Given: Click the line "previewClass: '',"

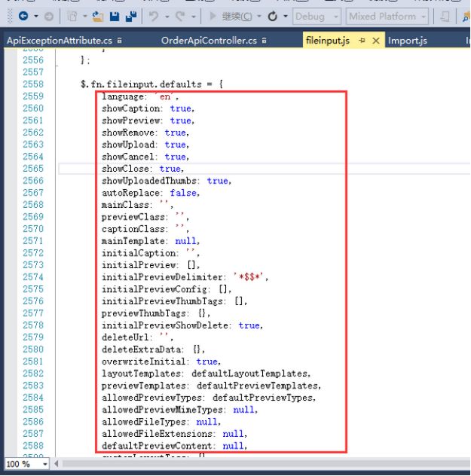Looking at the screenshot, I should click(145, 217).
